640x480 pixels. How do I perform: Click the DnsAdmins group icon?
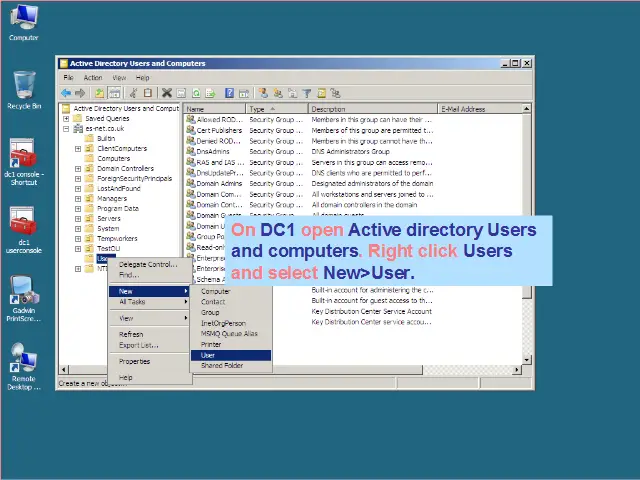190,151
